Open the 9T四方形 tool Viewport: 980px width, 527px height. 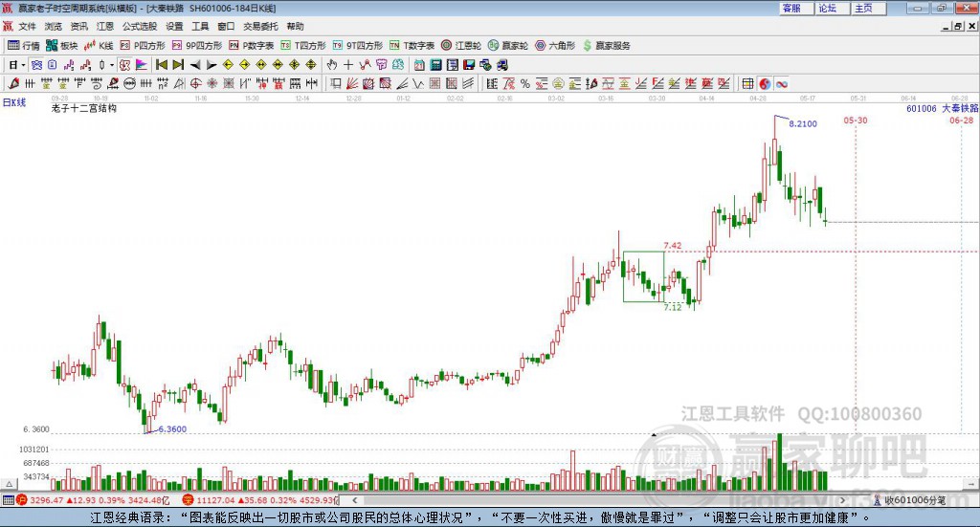(358, 46)
